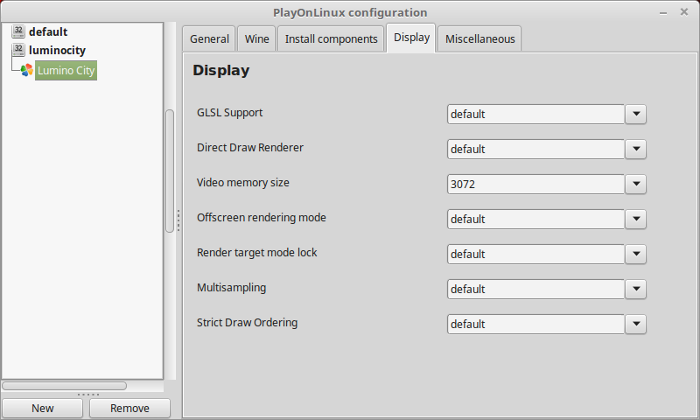Expand the GLSL Support dropdown arrow
The image size is (700, 420).
pos(636,114)
